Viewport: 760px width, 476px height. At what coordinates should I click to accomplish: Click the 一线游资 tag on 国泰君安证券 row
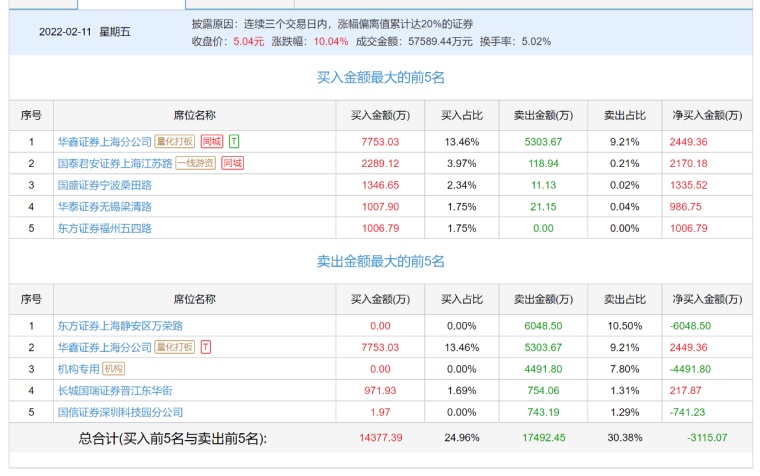[x=196, y=163]
